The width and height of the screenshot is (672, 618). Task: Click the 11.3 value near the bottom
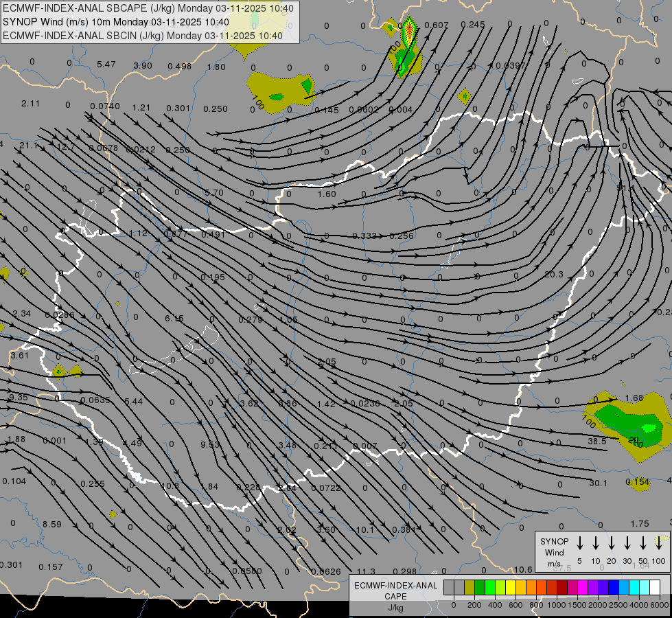(366, 571)
